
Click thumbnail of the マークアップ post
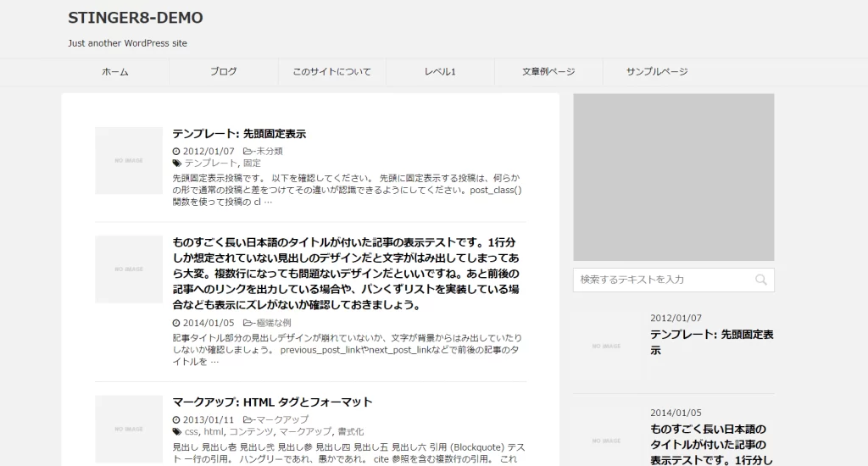click(x=129, y=428)
